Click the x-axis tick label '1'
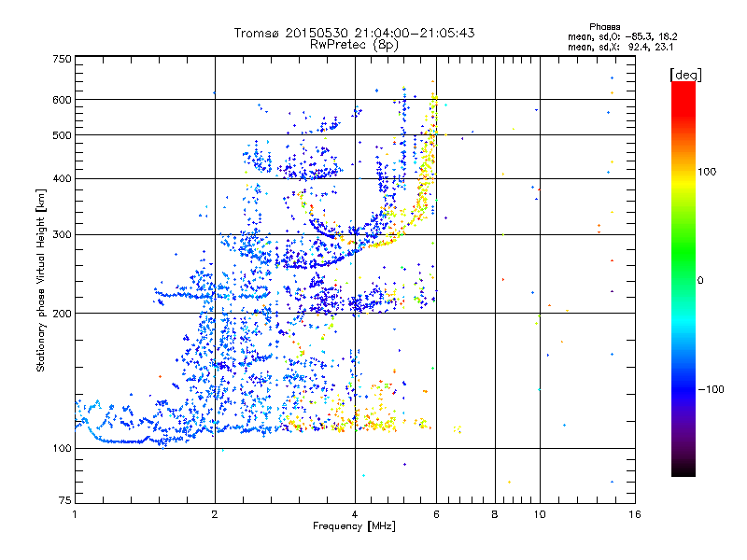 point(75,514)
